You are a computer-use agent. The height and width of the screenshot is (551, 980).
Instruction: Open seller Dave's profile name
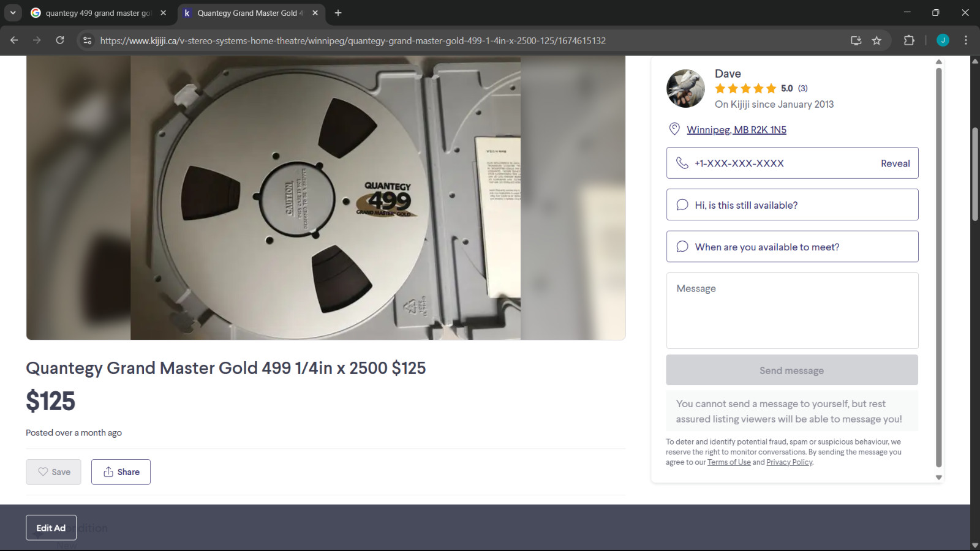tap(728, 73)
